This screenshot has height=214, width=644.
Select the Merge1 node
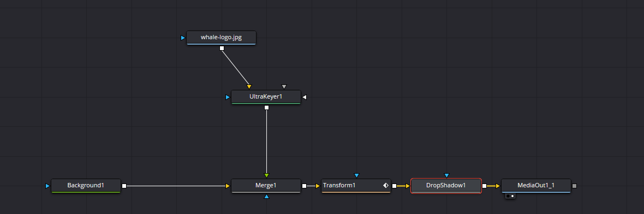pyautogui.click(x=266, y=186)
